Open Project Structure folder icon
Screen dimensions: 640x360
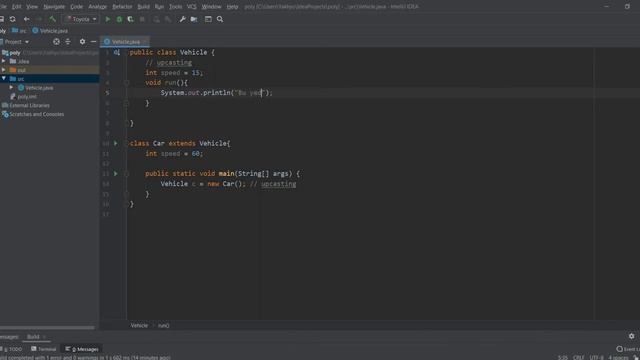(x=194, y=19)
